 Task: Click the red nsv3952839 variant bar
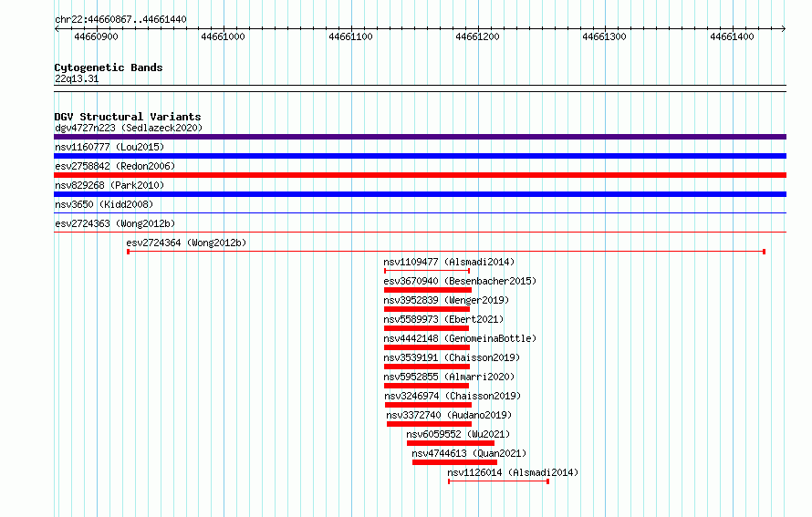pos(427,309)
